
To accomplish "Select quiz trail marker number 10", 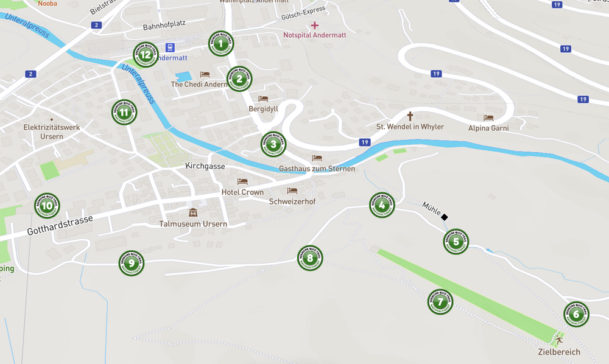I will click(47, 206).
